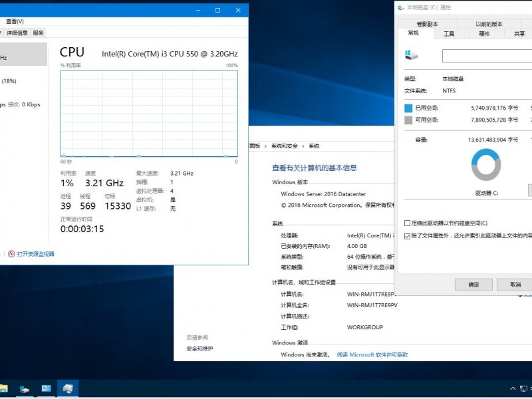Click the text "Windows Server 2016 Datacenter"

click(x=323, y=194)
